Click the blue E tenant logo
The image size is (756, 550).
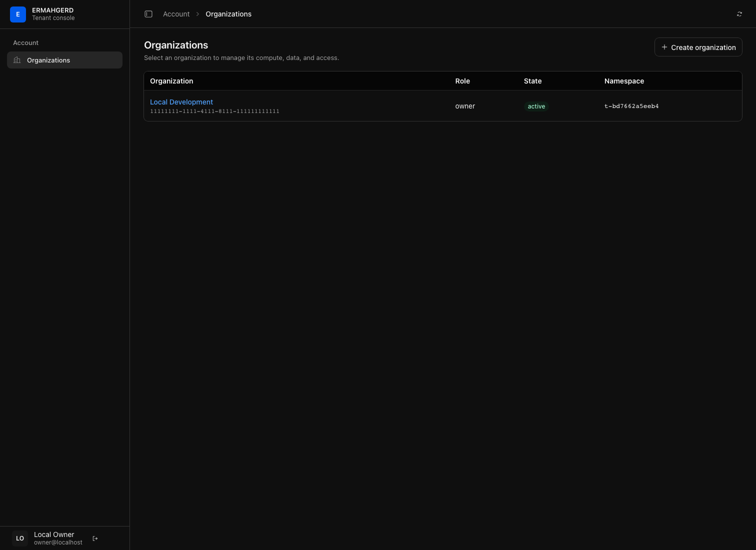click(18, 14)
